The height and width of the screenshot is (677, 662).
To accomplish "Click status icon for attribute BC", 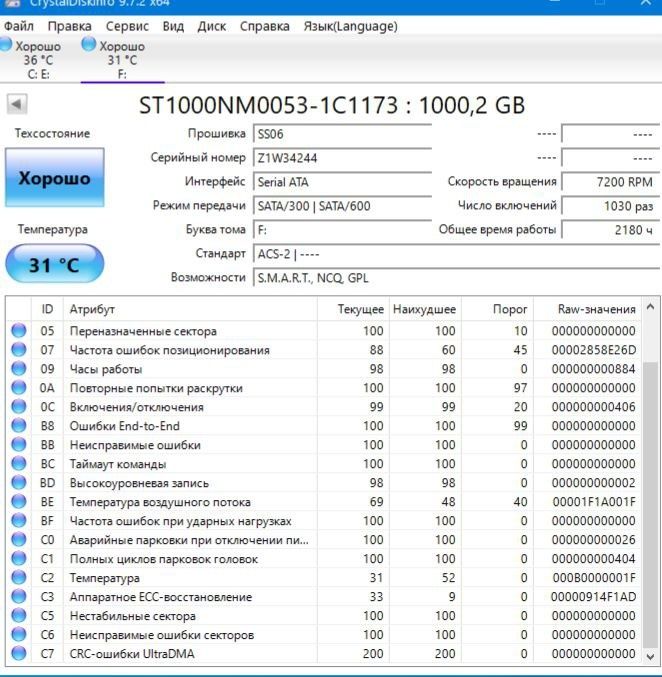I will tap(19, 463).
